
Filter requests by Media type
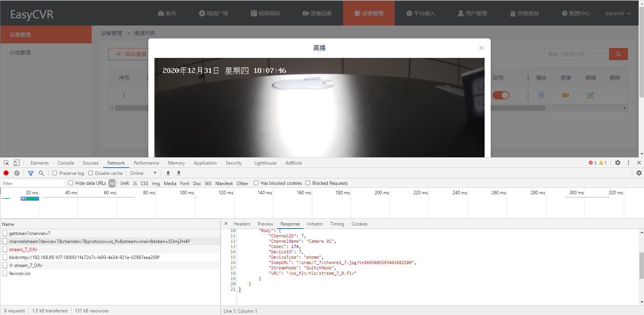point(170,183)
